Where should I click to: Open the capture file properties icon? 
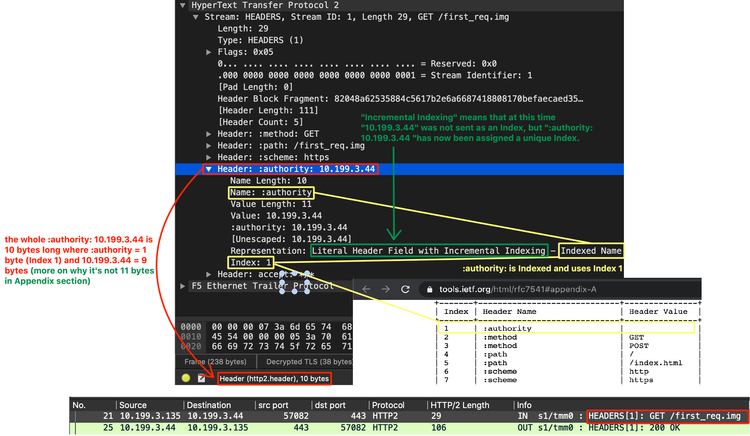tap(201, 378)
